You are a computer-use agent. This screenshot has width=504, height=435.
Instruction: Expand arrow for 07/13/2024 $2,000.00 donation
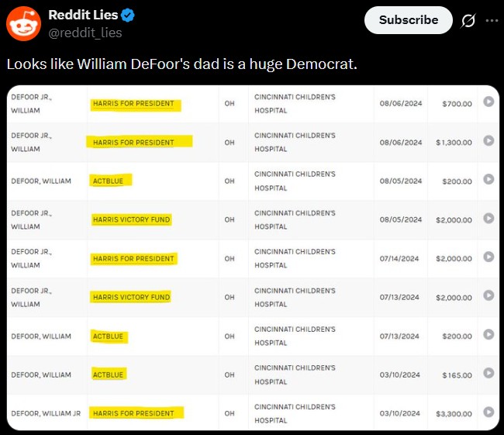(488, 295)
